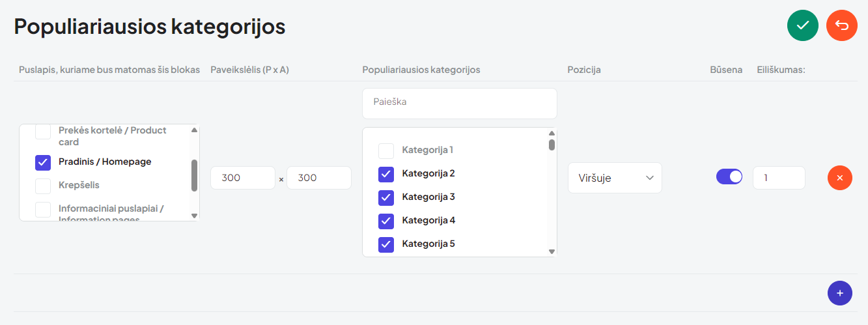Click down arrow in page list scrollbar
Viewport: 868px width, 325px height.
tap(194, 216)
